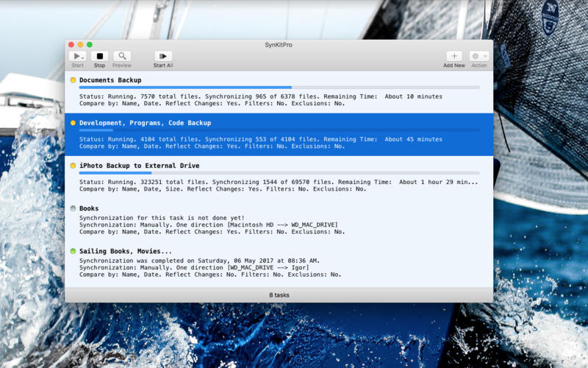Open the Start button dropdown arrow
588x368 pixels.
[x=82, y=57]
